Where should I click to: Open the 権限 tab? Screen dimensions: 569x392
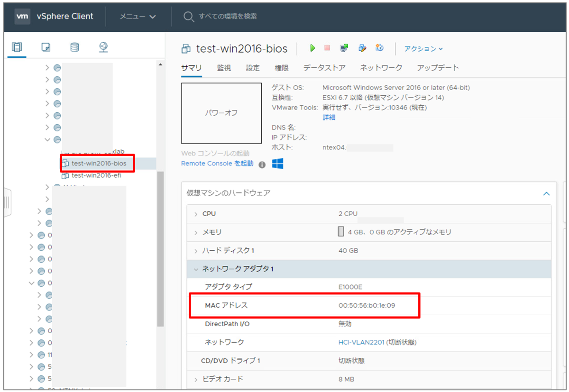[282, 68]
